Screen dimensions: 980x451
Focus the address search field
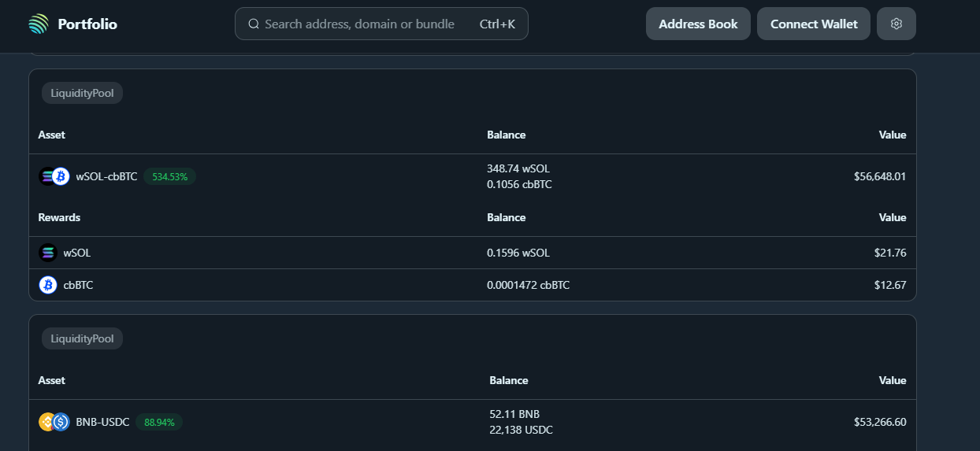(x=381, y=24)
